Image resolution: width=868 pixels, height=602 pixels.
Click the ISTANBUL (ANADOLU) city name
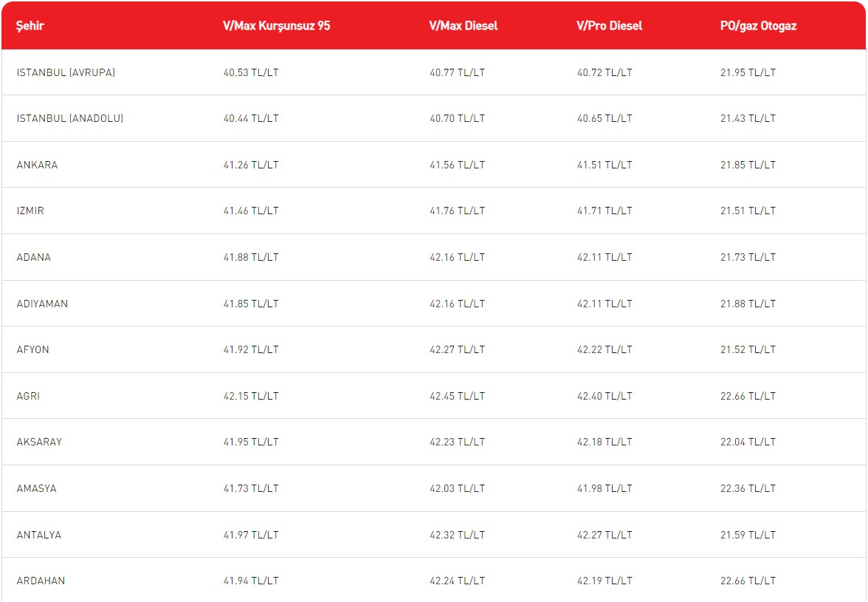[69, 118]
